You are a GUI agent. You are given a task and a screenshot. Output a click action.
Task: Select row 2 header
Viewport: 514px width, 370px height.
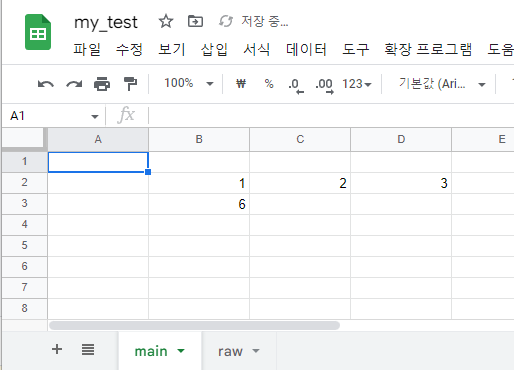coord(24,183)
